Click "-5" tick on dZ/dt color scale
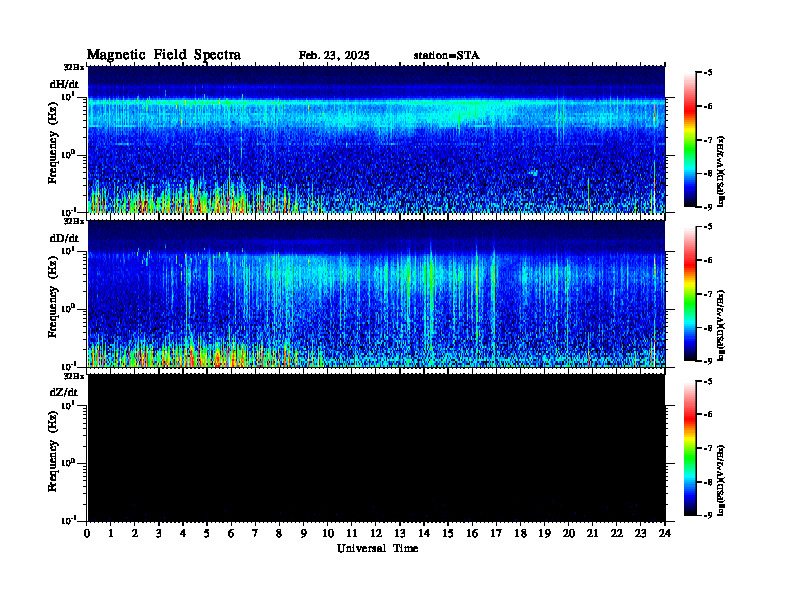 708,381
